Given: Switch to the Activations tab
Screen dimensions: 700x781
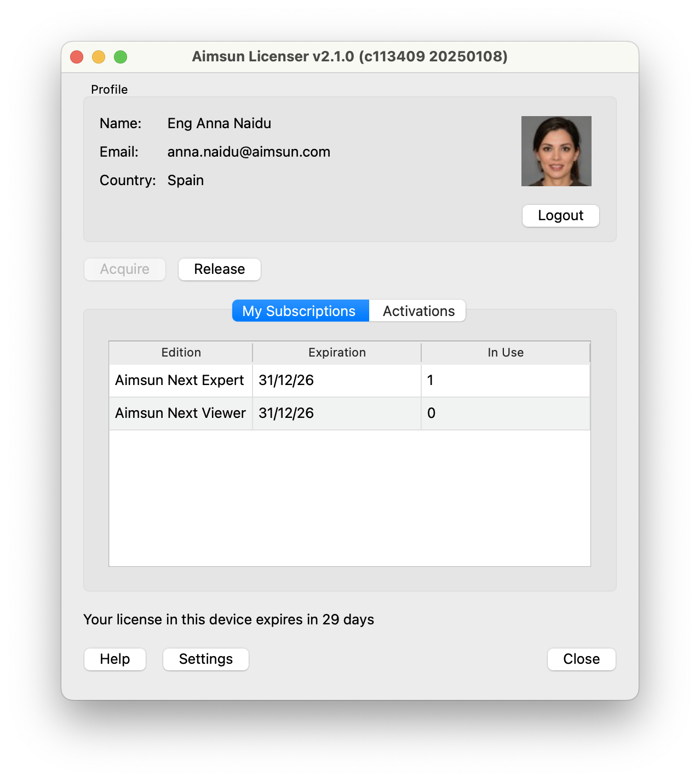Looking at the screenshot, I should coord(418,311).
